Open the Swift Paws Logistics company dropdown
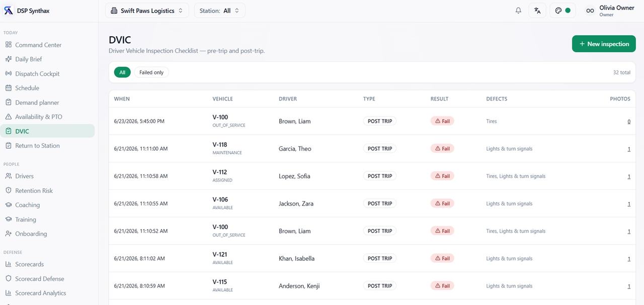Viewport: 644px width, 305px height. (x=147, y=11)
